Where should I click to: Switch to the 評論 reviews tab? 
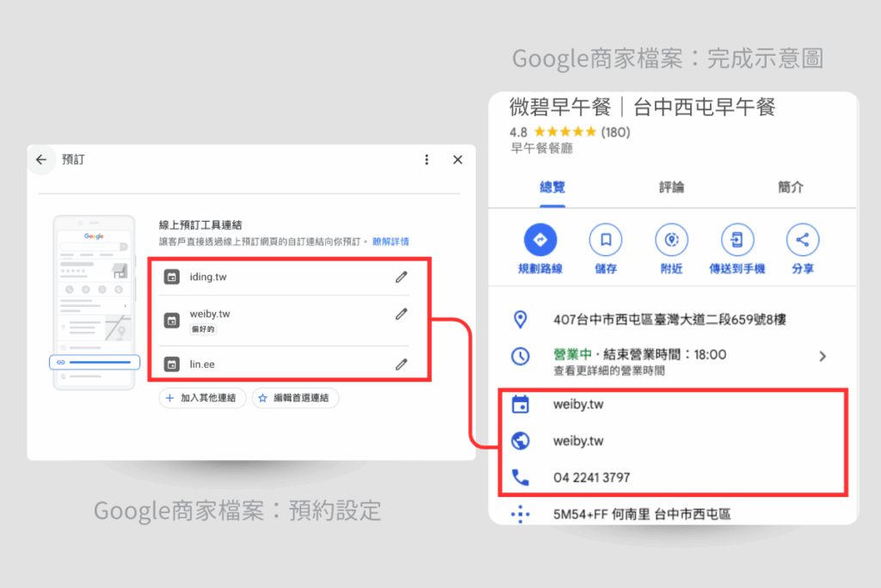670,187
